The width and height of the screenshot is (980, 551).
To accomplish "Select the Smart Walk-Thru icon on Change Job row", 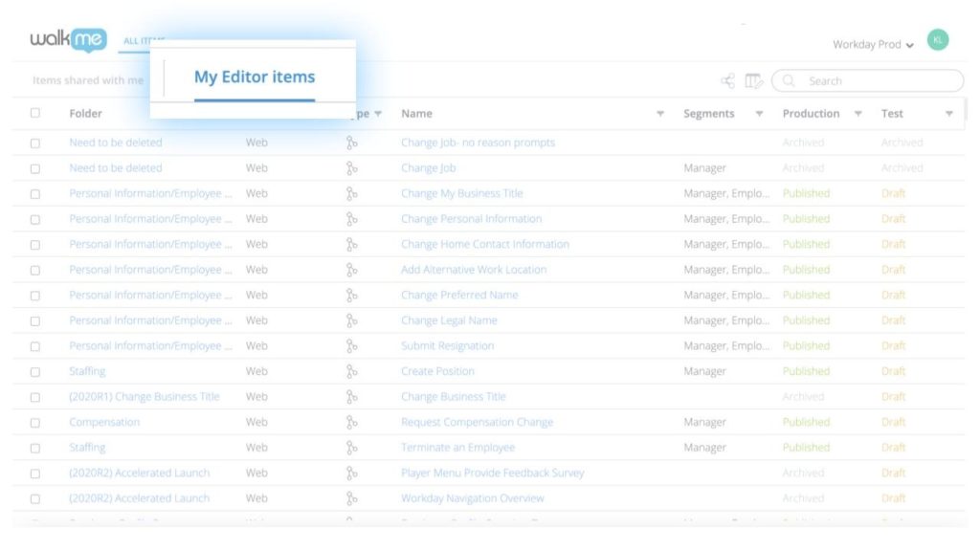I will pos(354,167).
